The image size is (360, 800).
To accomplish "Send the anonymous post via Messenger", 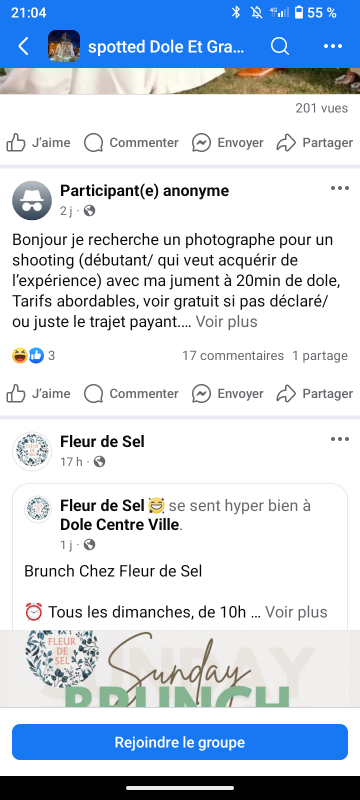I will pyautogui.click(x=227, y=393).
